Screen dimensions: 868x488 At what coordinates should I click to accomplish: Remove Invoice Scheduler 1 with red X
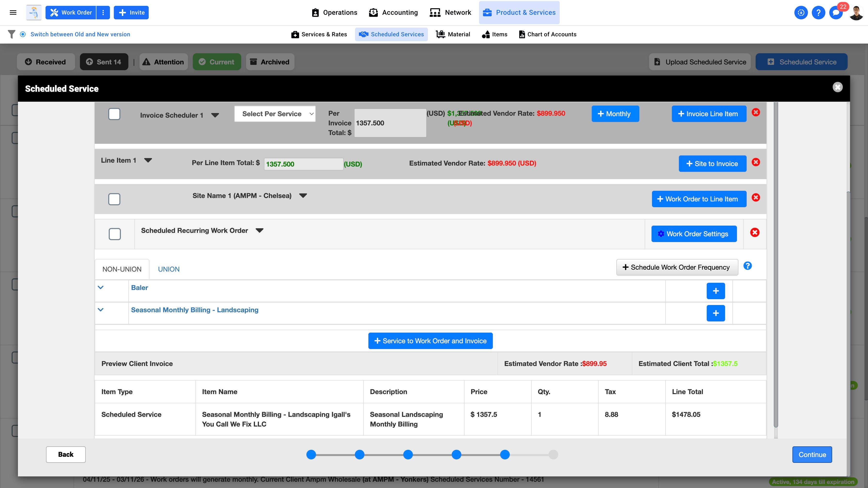tap(756, 113)
